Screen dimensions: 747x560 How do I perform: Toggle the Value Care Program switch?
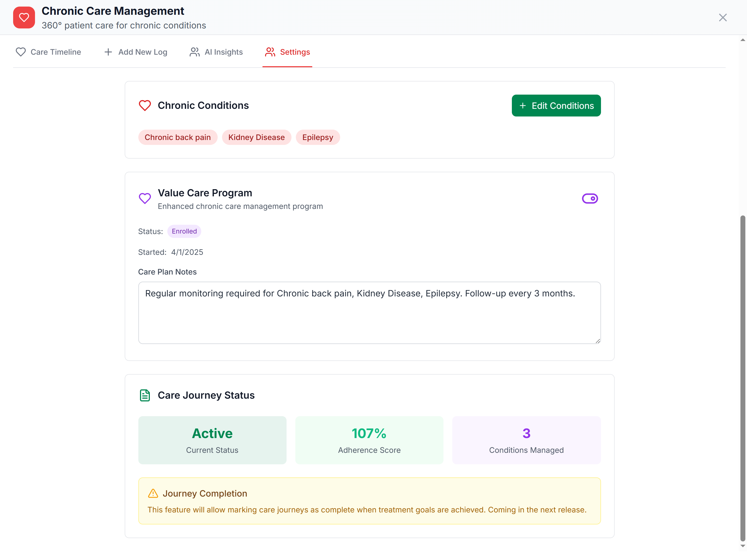[x=590, y=199]
